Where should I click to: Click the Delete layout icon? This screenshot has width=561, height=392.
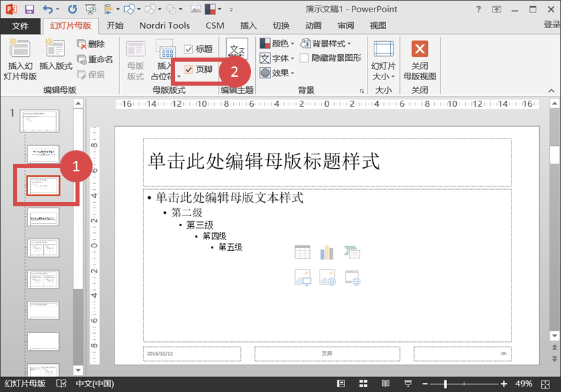click(x=82, y=45)
